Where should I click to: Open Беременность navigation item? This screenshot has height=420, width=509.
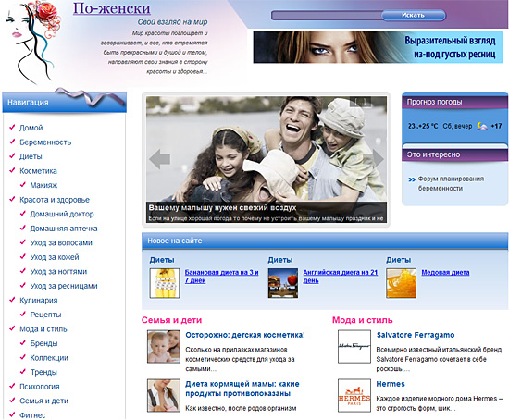[x=45, y=142]
